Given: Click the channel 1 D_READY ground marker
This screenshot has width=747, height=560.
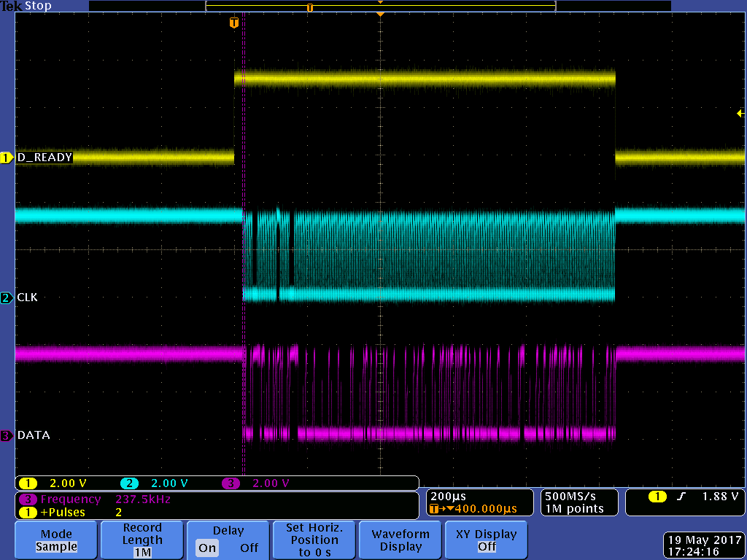Looking at the screenshot, I should [7, 157].
